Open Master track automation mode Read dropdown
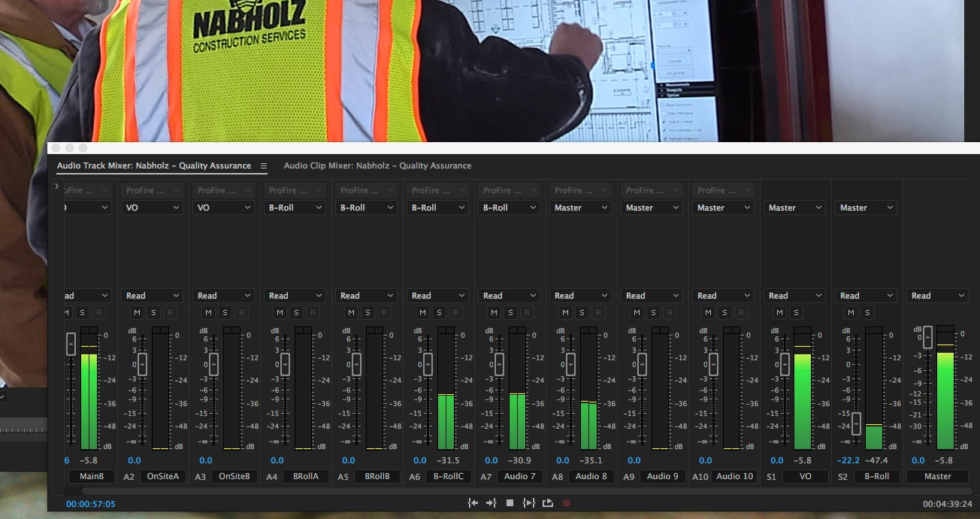 (x=938, y=296)
